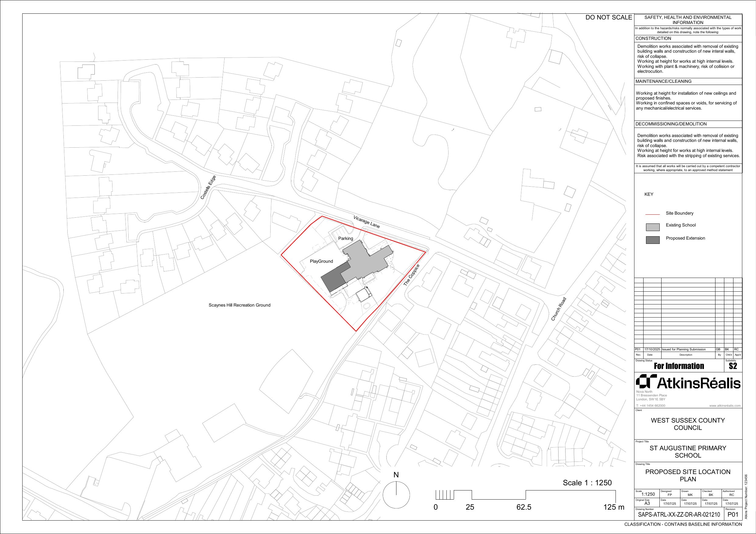Click the PlayGround label on the map
Image resolution: width=756 pixels, height=534 pixels.
(x=321, y=261)
